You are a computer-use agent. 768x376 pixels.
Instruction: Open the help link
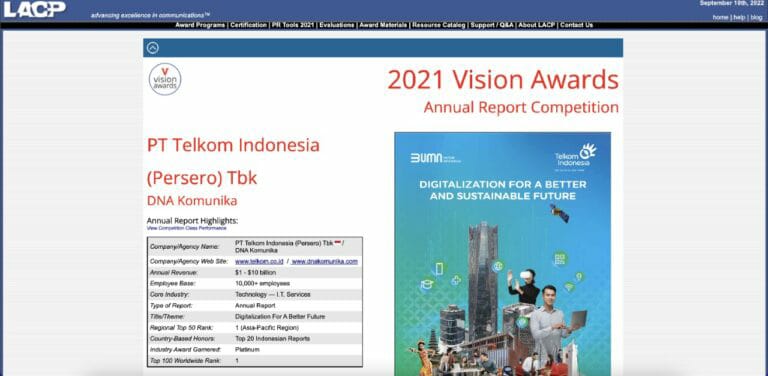(x=739, y=18)
